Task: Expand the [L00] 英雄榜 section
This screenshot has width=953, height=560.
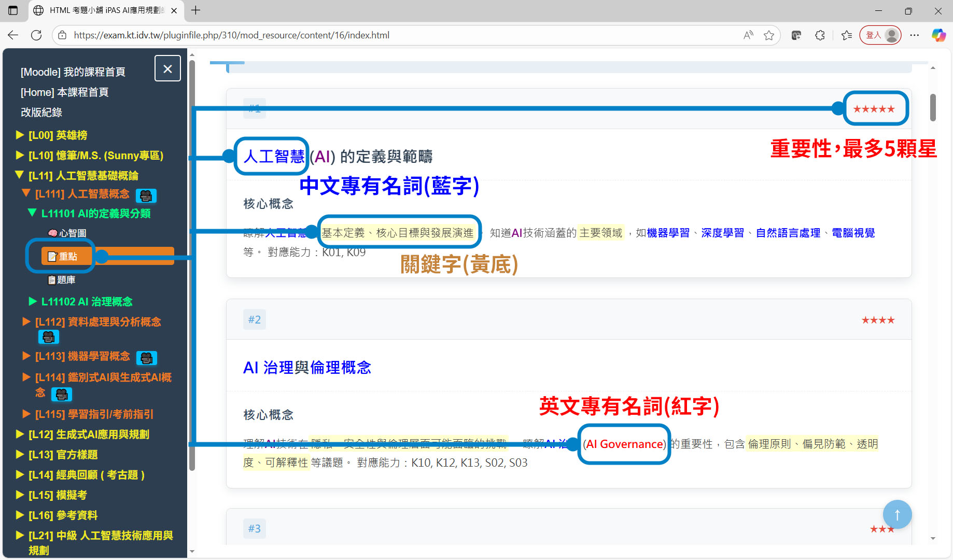Action: (x=58, y=135)
